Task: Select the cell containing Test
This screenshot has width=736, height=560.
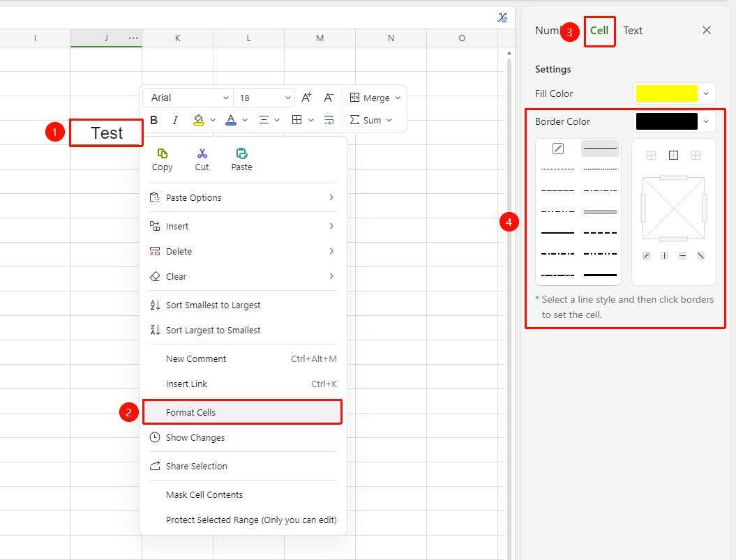Action: coord(107,133)
